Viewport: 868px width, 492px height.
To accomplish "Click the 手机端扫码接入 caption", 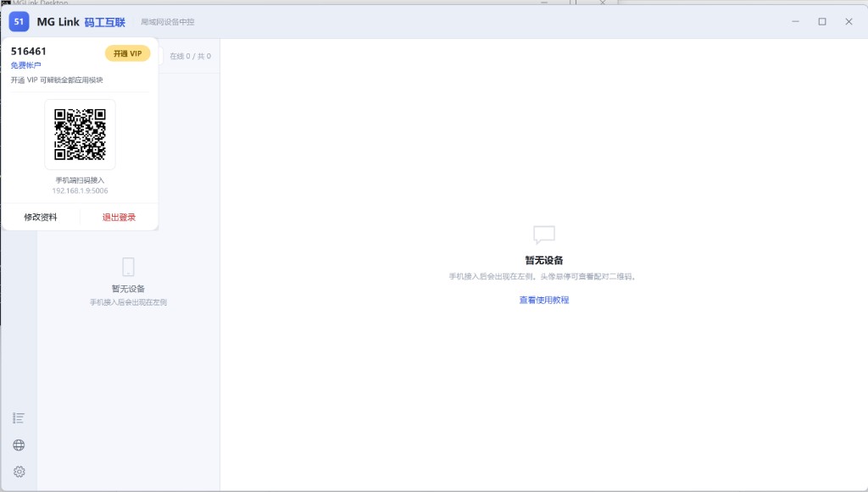I will coord(80,180).
